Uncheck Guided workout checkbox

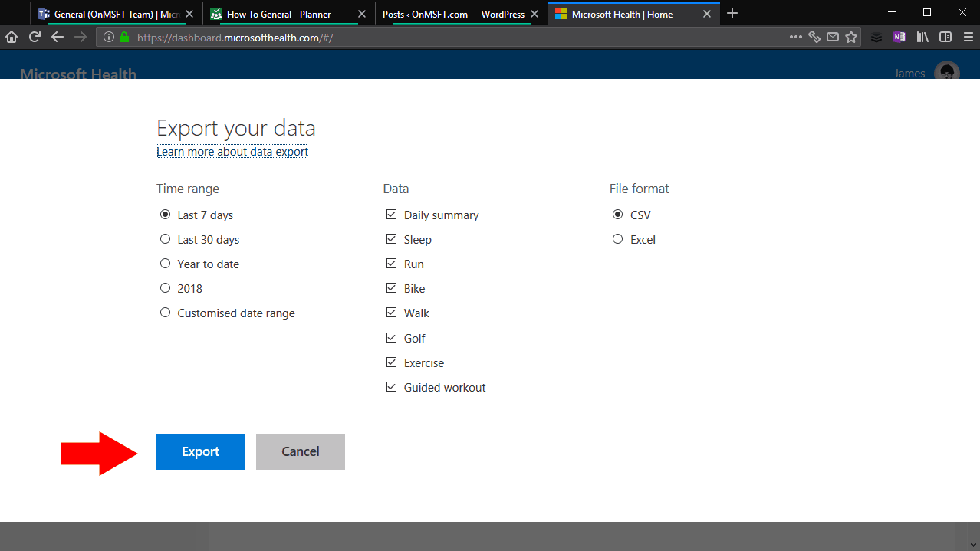[392, 387]
